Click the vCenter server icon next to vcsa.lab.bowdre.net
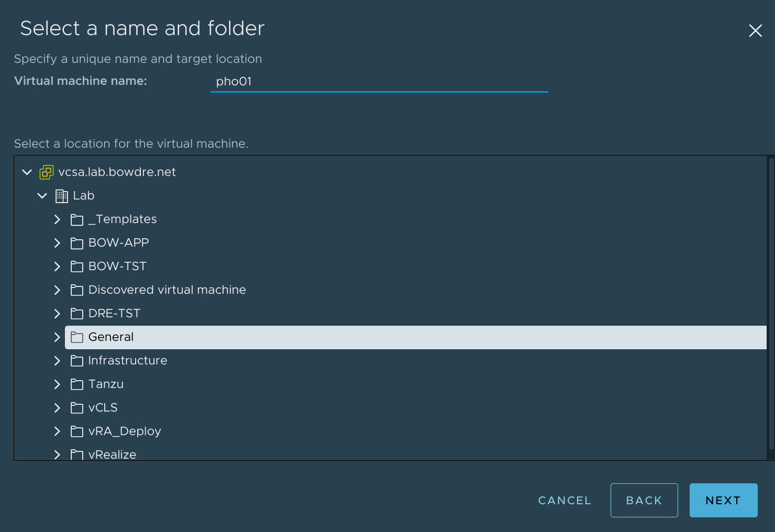The image size is (775, 532). pos(47,172)
